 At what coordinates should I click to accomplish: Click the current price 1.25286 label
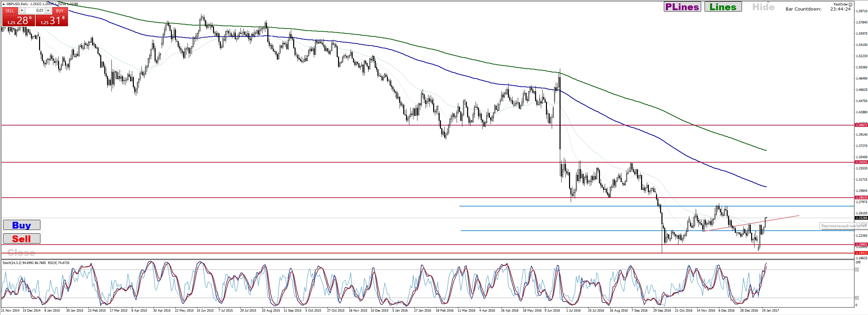[x=861, y=218]
